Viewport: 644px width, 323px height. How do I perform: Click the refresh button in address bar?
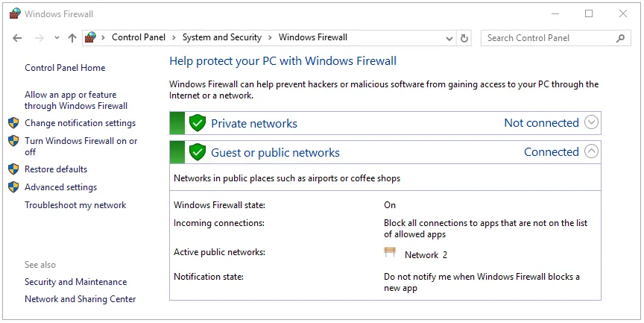pos(465,38)
